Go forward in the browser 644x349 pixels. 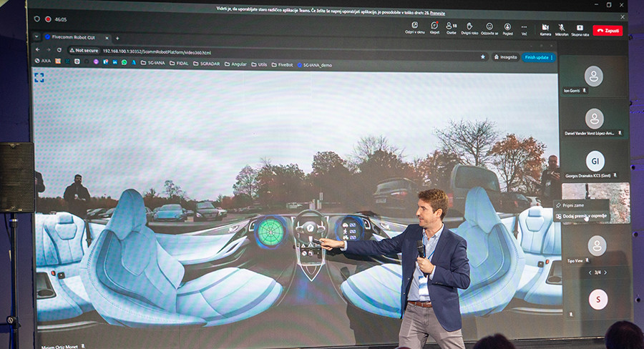pyautogui.click(x=49, y=49)
